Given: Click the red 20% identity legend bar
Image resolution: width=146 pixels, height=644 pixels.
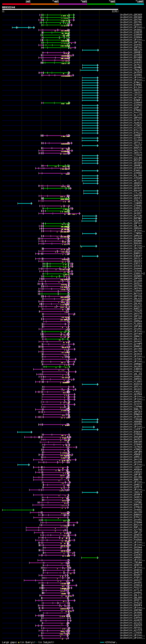Looking at the screenshot, I should pyautogui.click(x=16, y=4).
